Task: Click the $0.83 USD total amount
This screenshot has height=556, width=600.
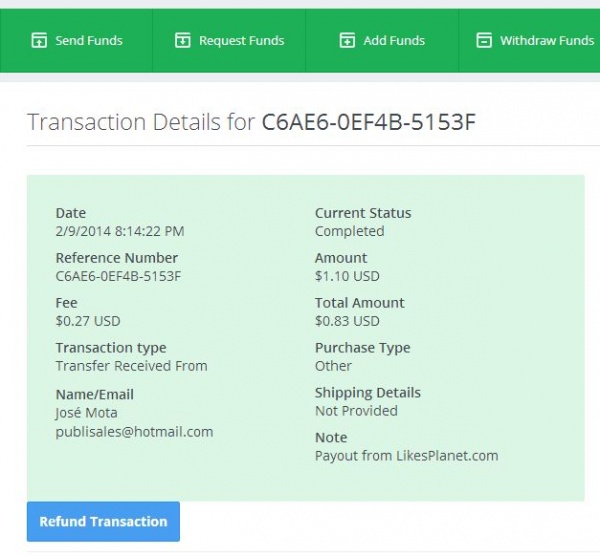Action: click(347, 321)
